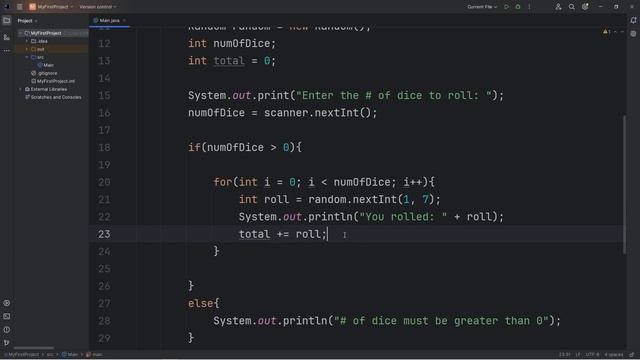Click the underlined 'total' variable on line 13
The image size is (640, 360).
tap(229, 61)
